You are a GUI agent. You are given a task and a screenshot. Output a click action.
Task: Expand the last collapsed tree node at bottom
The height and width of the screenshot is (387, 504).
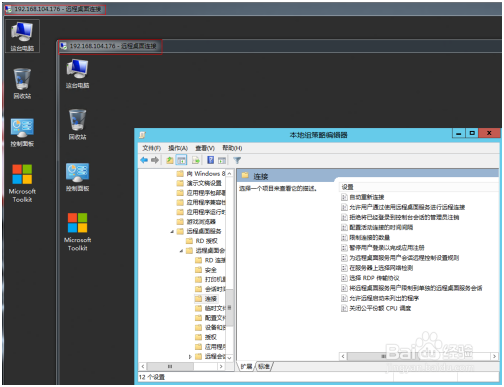point(190,357)
